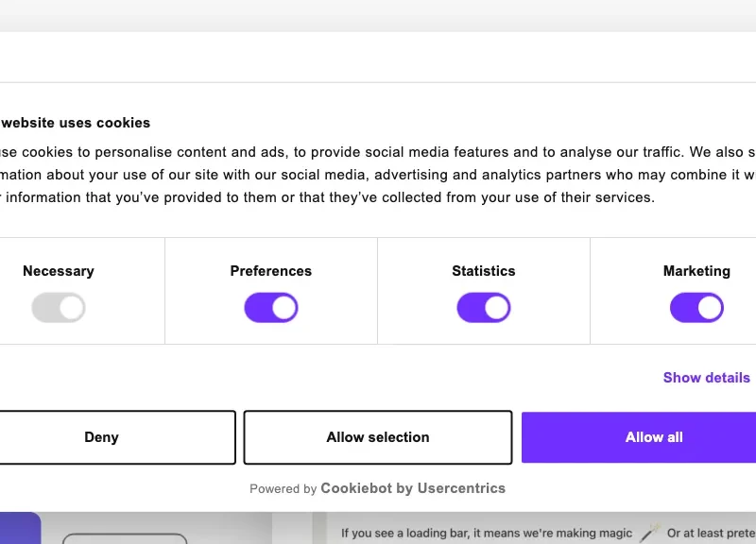Accept cookies with Allow all
756x544 pixels.
pyautogui.click(x=654, y=437)
